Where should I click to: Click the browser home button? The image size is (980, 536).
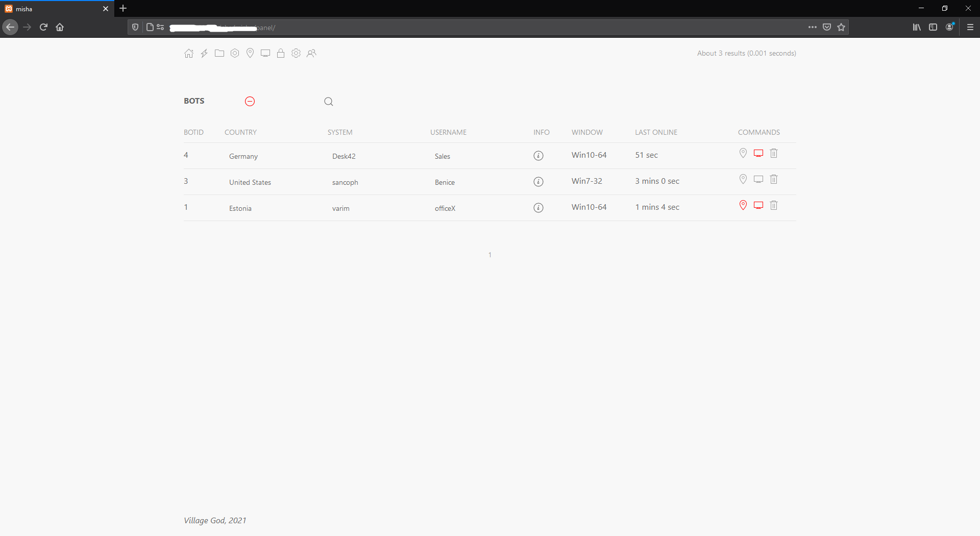[60, 27]
